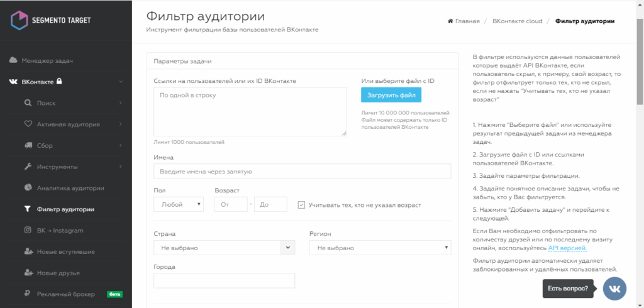The image size is (644, 308).
Task: Expand the Поиск submenu chevron
Action: tap(120, 102)
